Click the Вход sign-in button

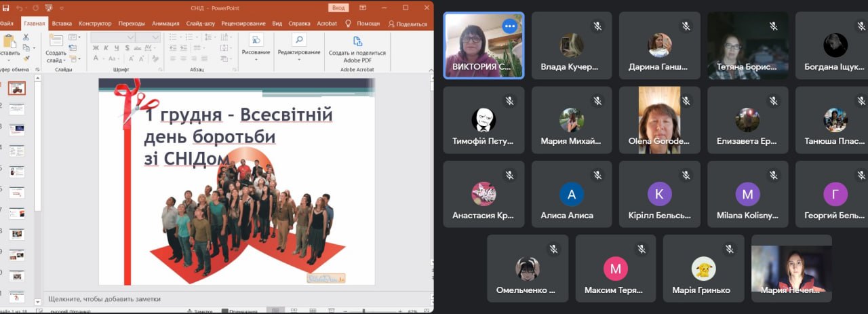click(x=338, y=7)
